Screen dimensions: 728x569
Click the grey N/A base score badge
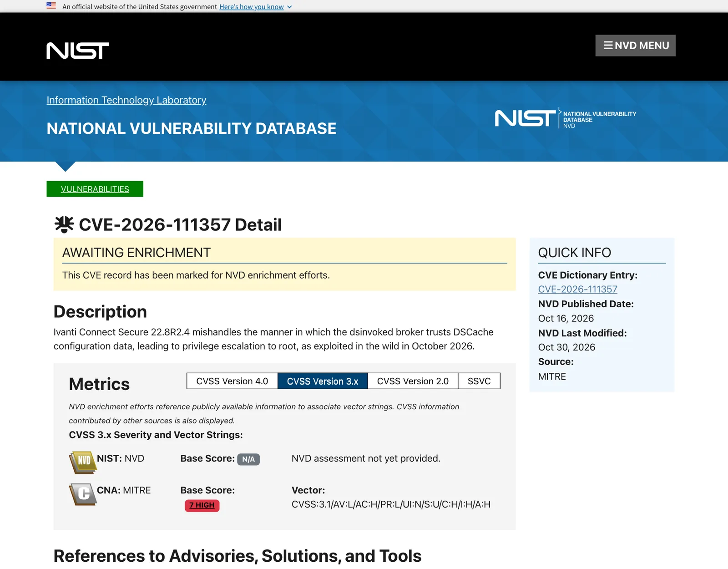tap(248, 459)
